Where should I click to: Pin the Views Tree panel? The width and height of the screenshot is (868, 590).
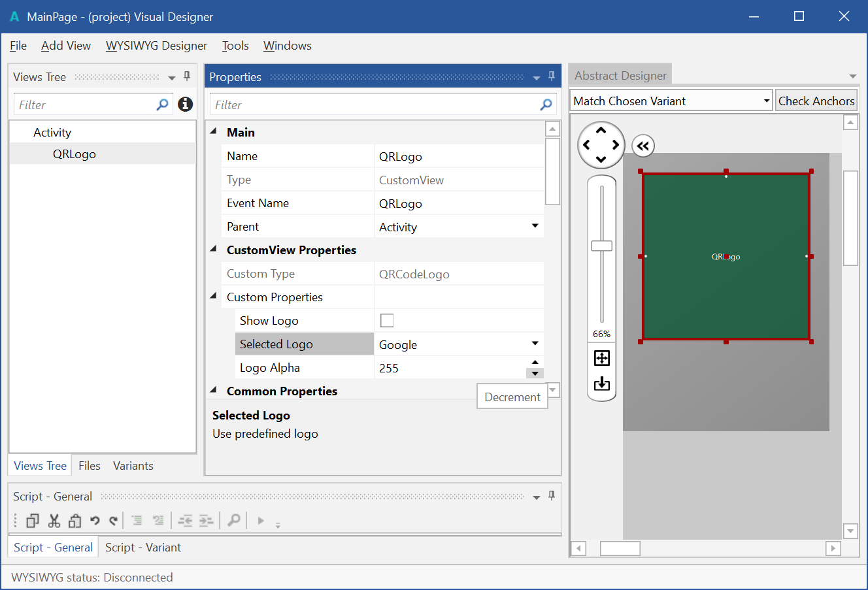[188, 76]
